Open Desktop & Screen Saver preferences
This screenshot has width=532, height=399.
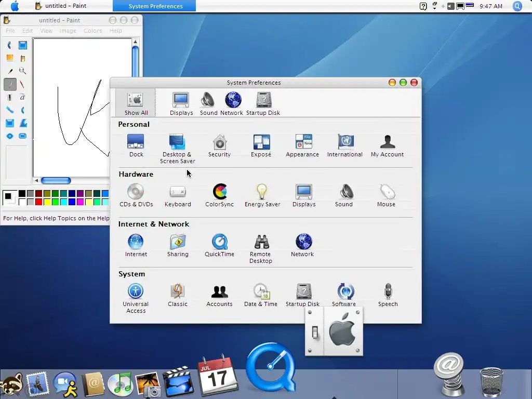coord(177,149)
